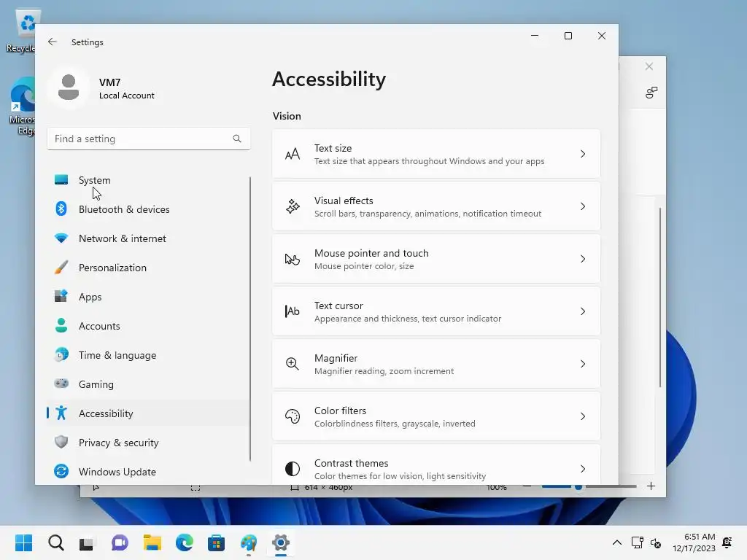The height and width of the screenshot is (560, 747).
Task: Open Text size settings card
Action: (x=436, y=154)
